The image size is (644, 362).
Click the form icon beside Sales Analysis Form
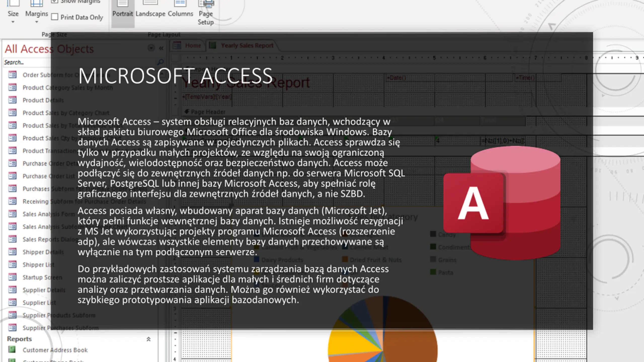click(x=12, y=214)
